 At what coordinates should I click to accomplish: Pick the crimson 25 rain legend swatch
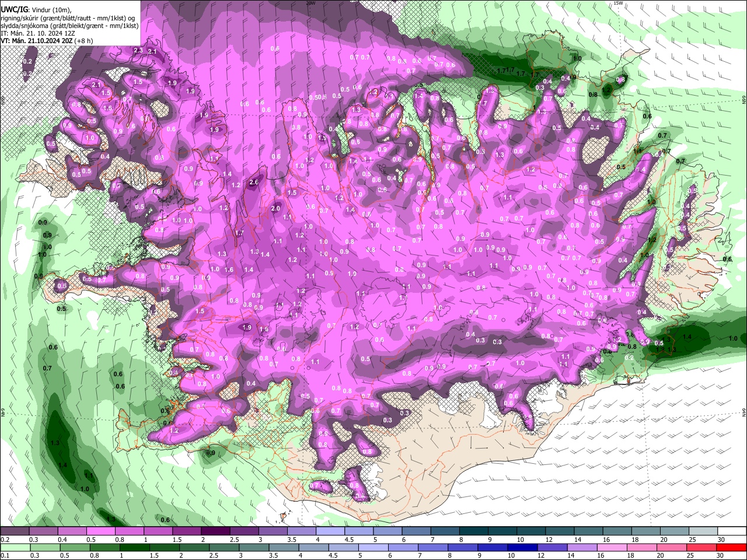click(701, 547)
